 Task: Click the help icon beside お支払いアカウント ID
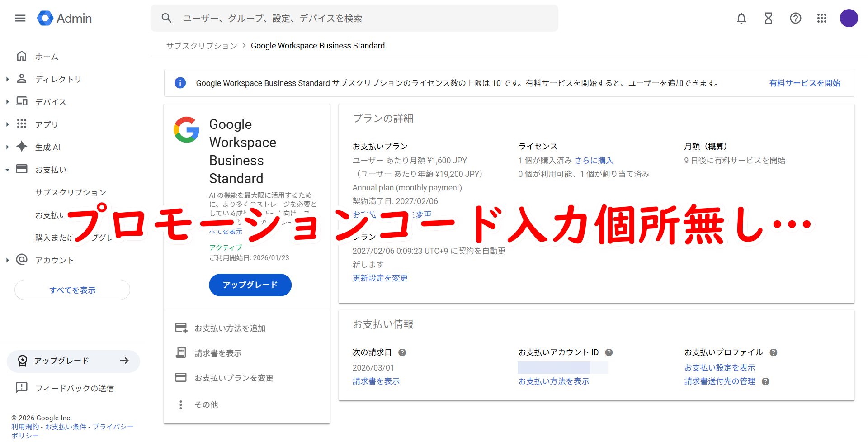pos(609,352)
